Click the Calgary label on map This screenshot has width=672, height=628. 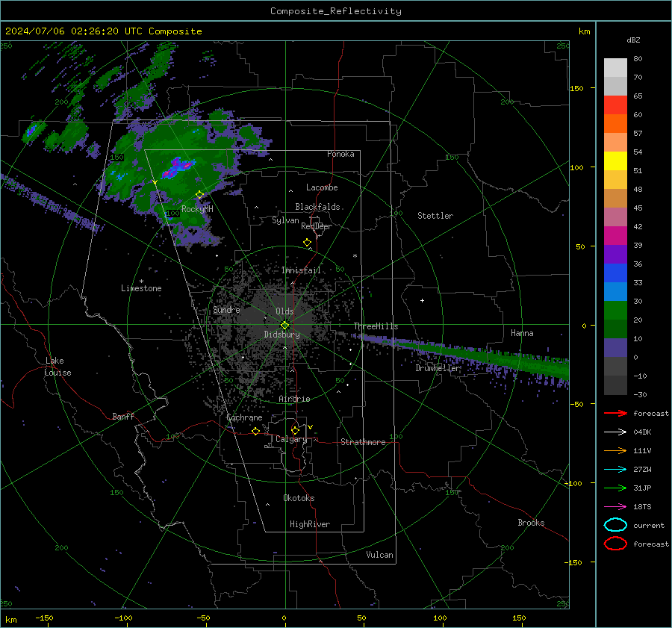(x=291, y=439)
